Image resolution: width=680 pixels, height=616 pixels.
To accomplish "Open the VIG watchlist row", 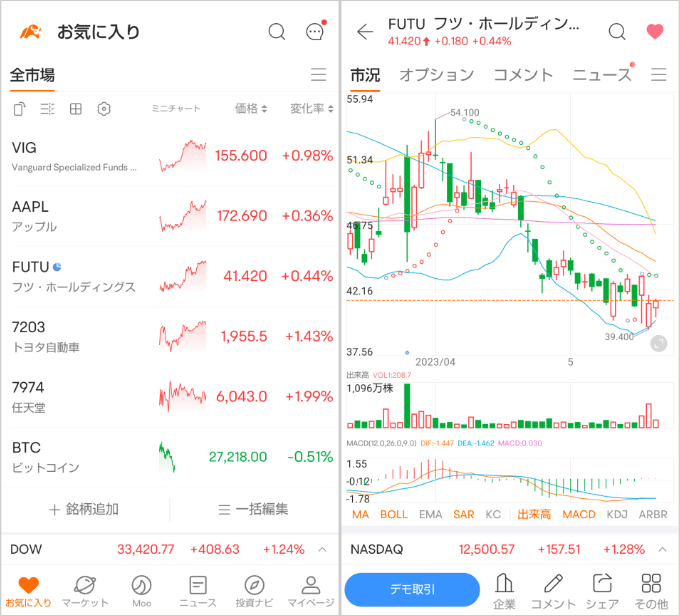I will pos(170,156).
